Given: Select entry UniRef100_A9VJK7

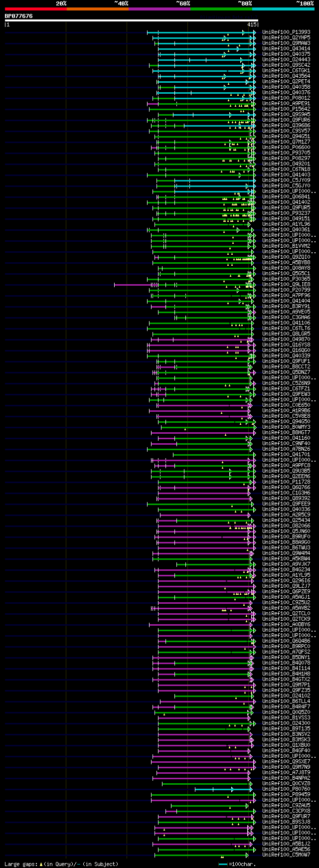Looking at the screenshot, I should click(286, 564).
